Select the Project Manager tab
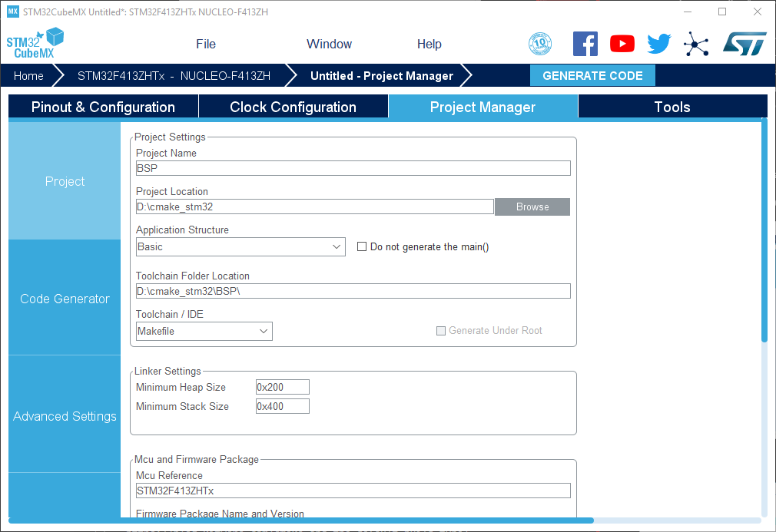The height and width of the screenshot is (532, 776). pyautogui.click(x=483, y=107)
